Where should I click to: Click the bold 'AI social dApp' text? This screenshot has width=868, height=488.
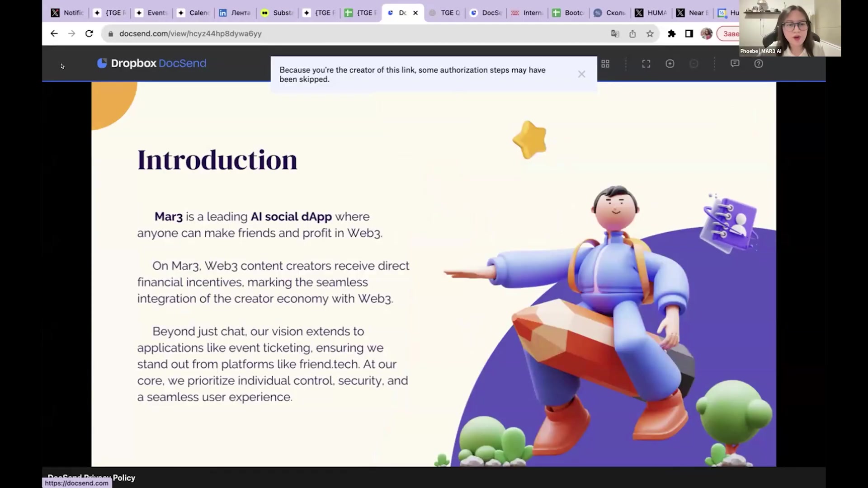(x=291, y=216)
